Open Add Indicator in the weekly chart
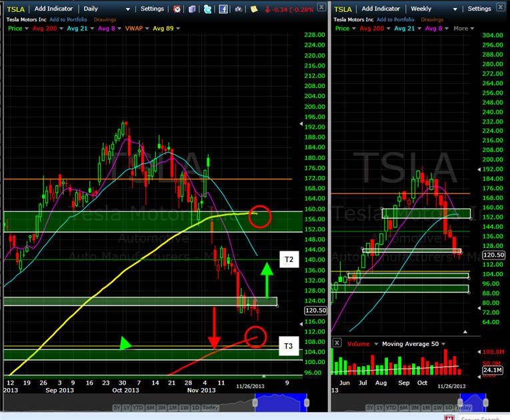 pyautogui.click(x=381, y=9)
